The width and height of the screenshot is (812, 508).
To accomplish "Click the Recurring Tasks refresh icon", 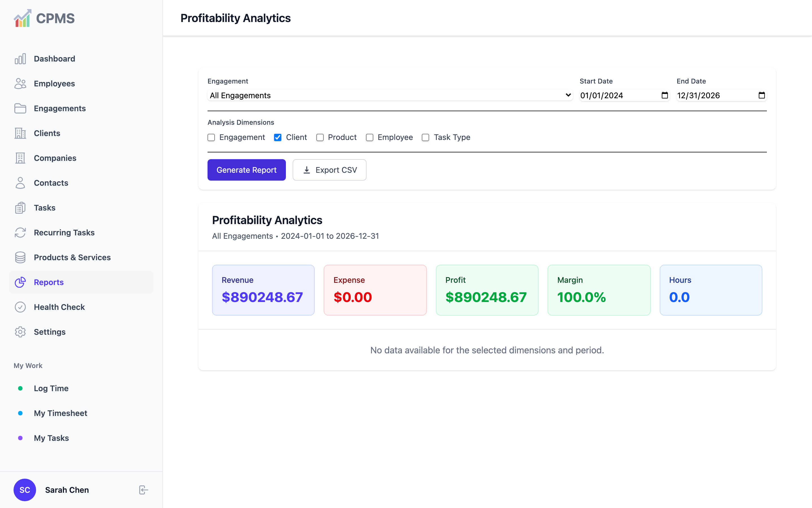I will [x=20, y=233].
